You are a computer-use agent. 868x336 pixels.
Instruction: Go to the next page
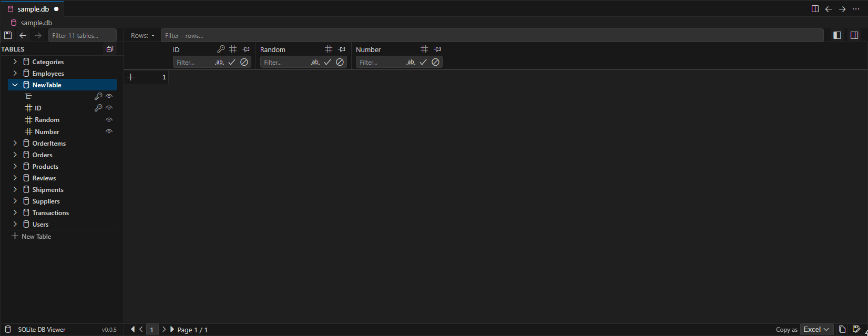click(x=164, y=329)
